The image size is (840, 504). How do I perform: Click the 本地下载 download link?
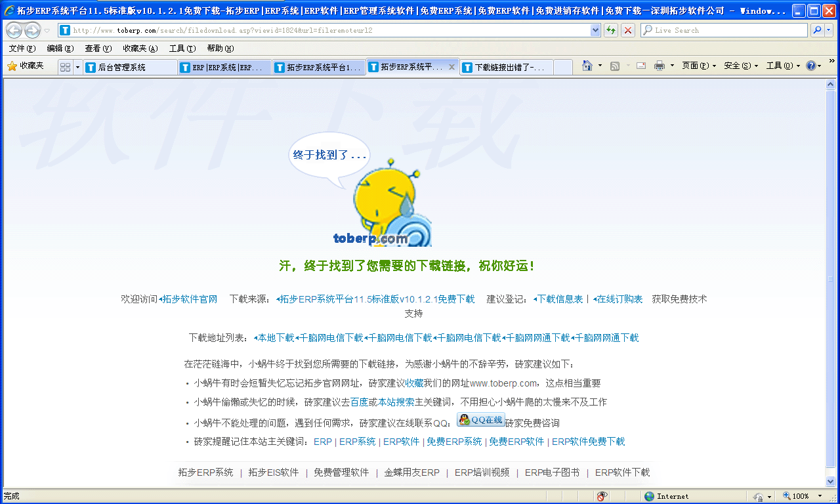pyautogui.click(x=276, y=338)
